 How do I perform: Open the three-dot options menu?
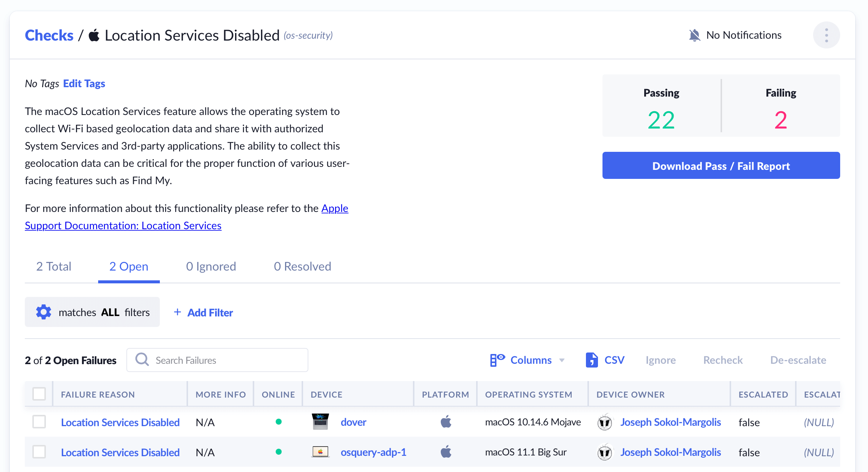(x=826, y=35)
